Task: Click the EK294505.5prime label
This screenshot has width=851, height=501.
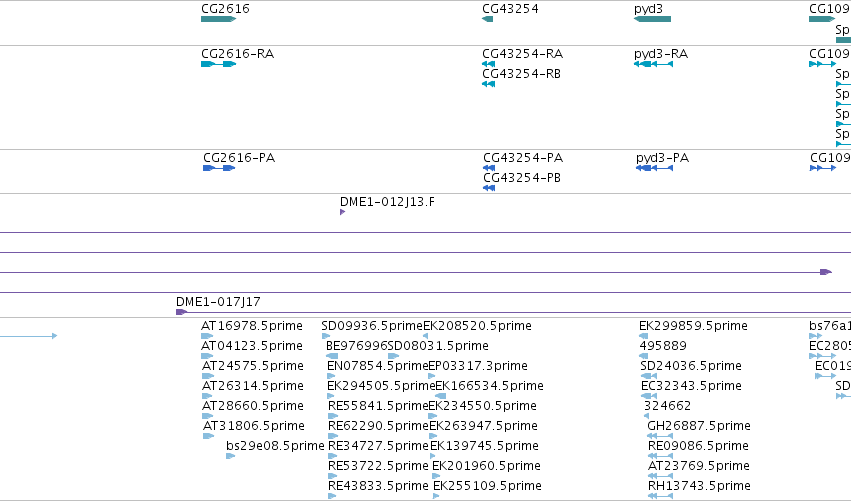Action: pos(382,386)
